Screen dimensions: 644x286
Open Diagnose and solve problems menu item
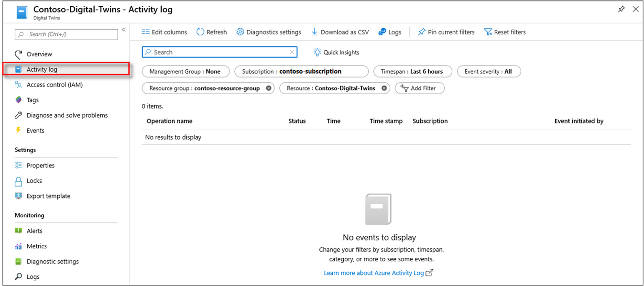(66, 115)
